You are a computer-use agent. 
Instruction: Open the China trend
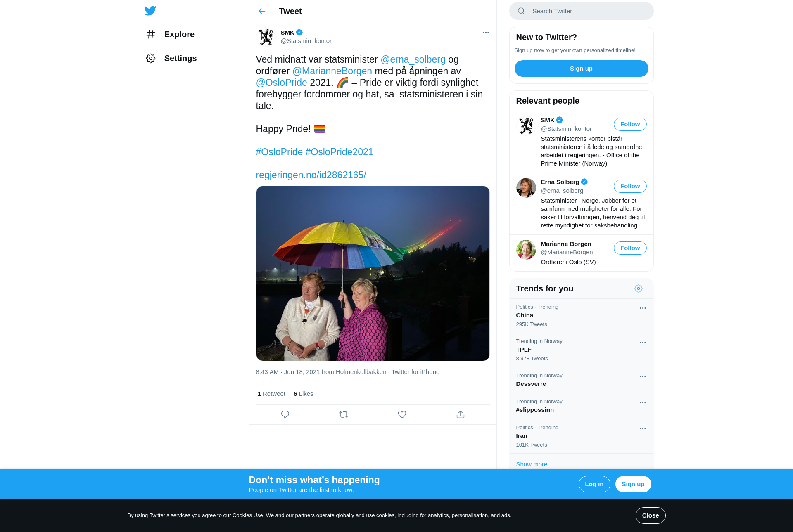[581, 316]
